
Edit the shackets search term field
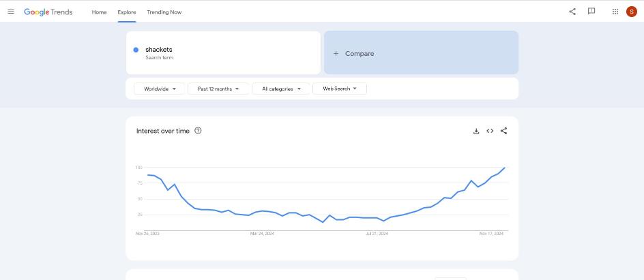click(x=224, y=53)
